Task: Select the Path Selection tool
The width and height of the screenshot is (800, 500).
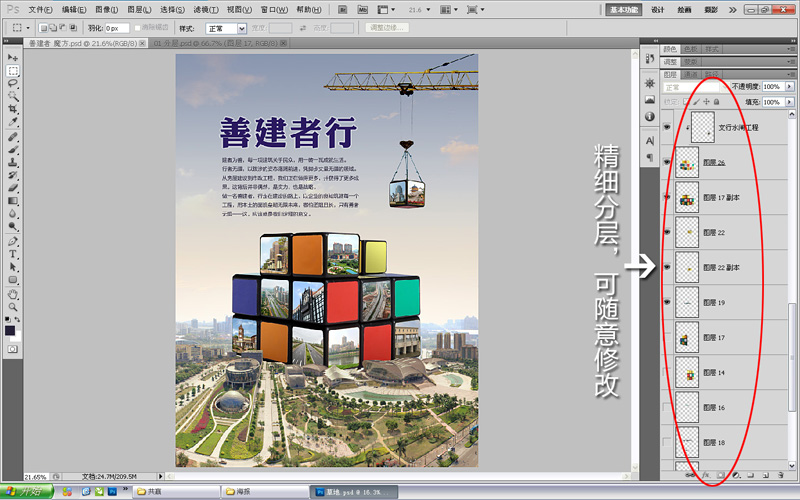Action: 13,266
